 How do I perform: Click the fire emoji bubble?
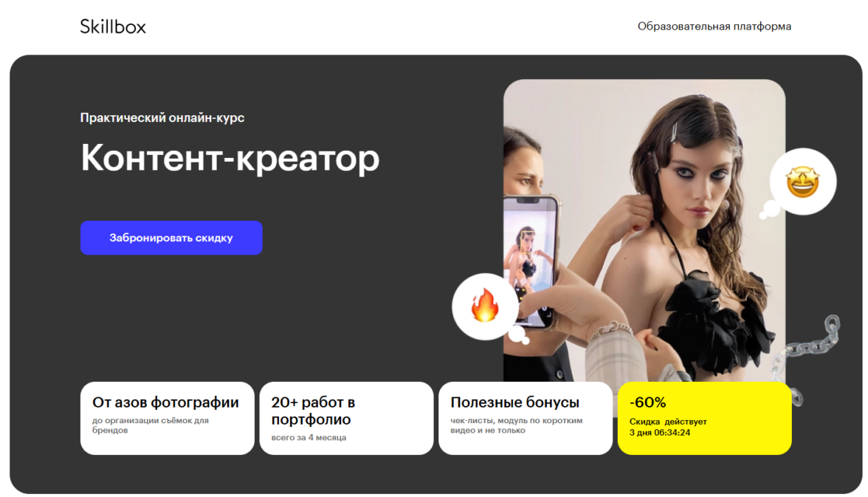click(x=486, y=306)
